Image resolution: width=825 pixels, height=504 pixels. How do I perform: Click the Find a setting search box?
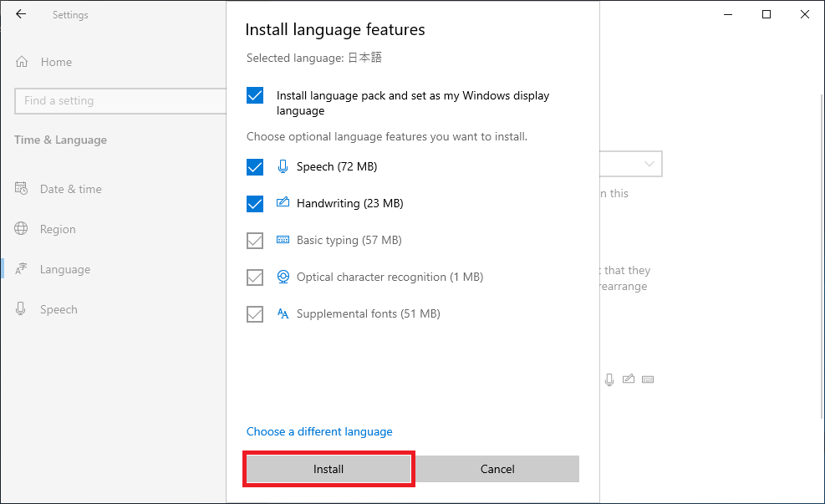click(x=120, y=100)
